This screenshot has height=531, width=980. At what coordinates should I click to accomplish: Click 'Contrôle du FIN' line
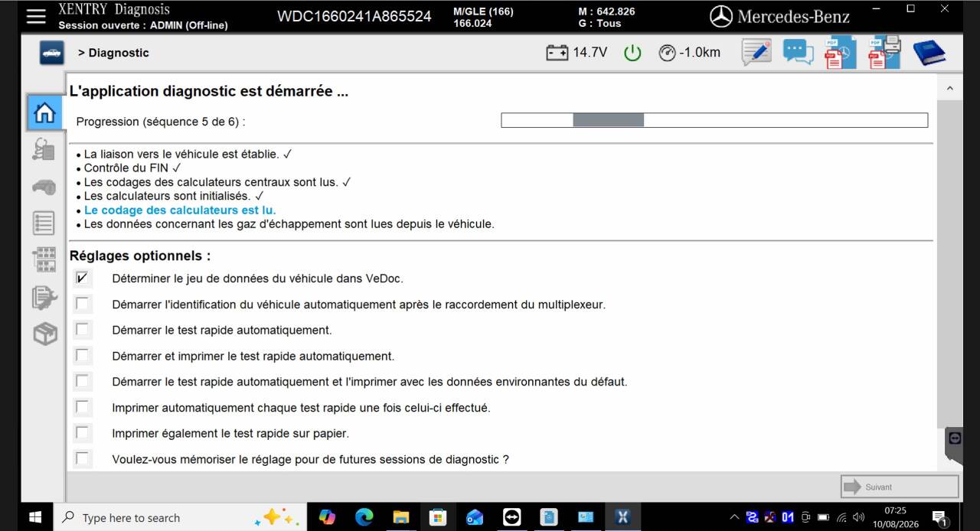click(132, 168)
